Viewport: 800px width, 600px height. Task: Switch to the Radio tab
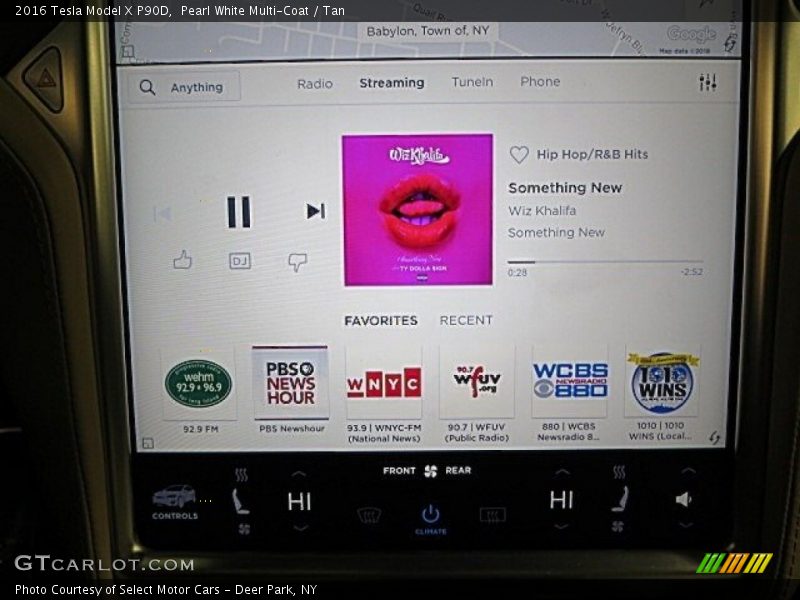(315, 84)
